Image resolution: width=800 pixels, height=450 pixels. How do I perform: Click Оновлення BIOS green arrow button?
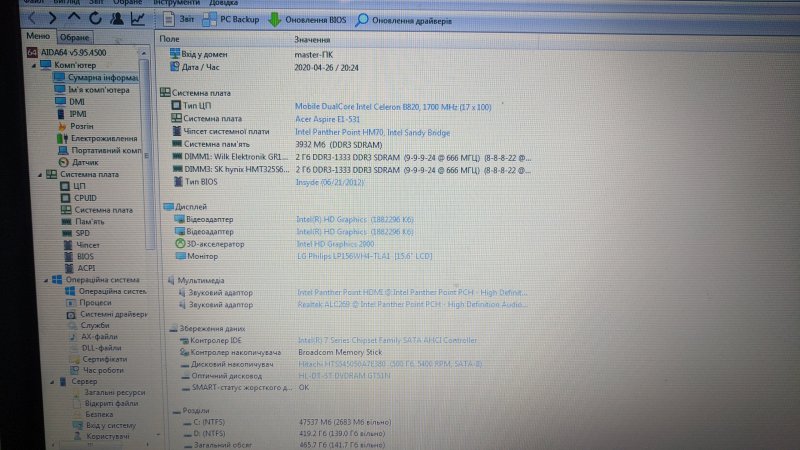click(x=308, y=19)
